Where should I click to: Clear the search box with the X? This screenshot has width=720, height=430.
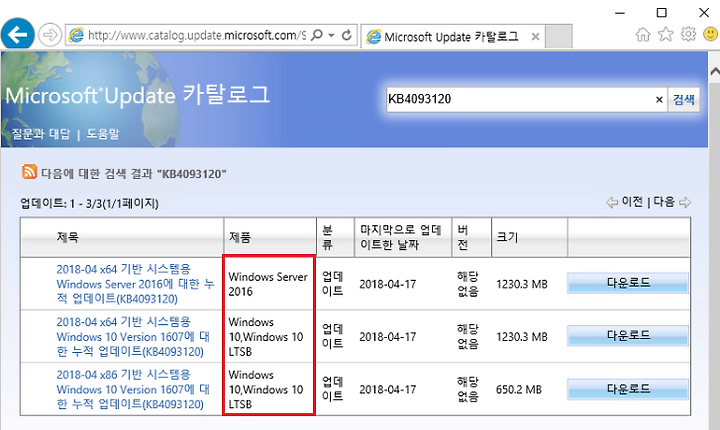[659, 99]
